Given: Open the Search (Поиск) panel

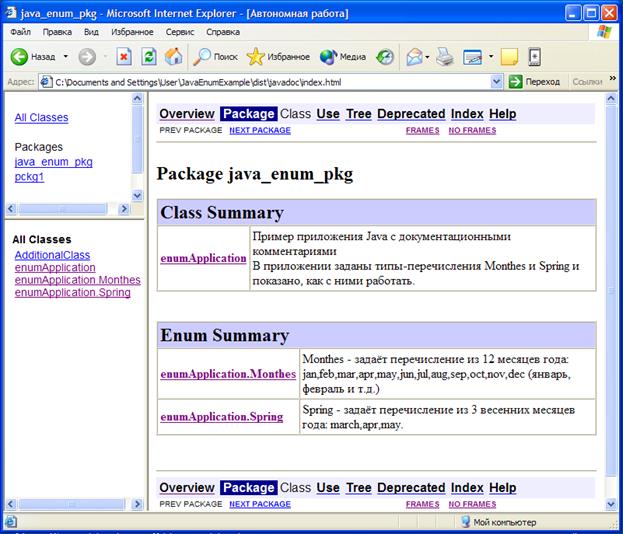Looking at the screenshot, I should click(x=215, y=57).
